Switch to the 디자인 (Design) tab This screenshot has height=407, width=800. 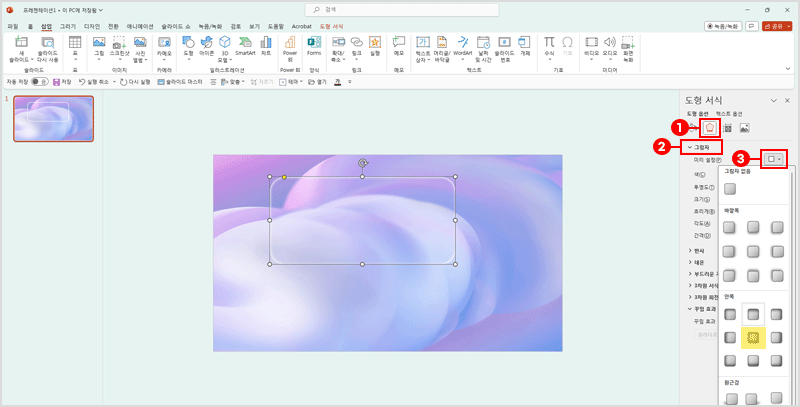click(91, 24)
